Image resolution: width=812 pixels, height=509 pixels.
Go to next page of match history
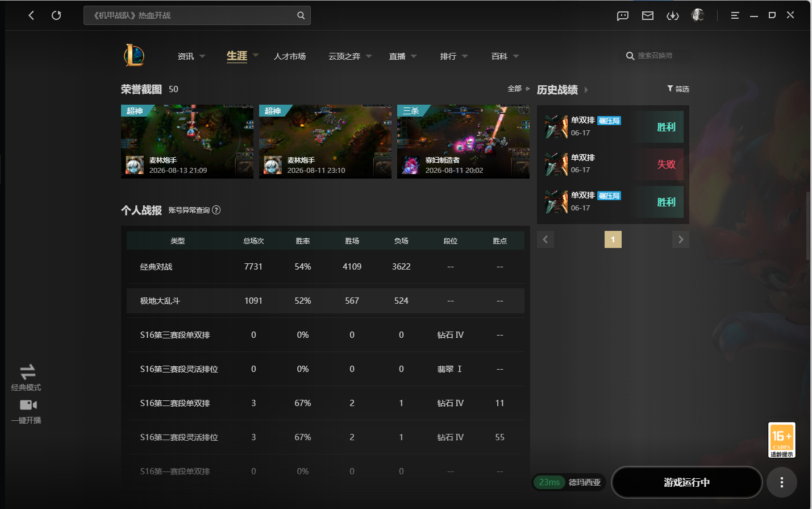681,239
